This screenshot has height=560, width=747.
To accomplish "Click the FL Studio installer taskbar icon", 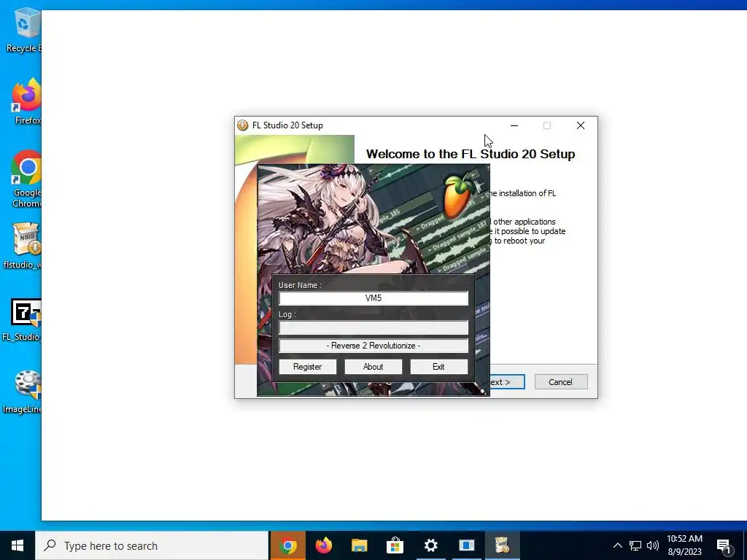I will click(502, 545).
